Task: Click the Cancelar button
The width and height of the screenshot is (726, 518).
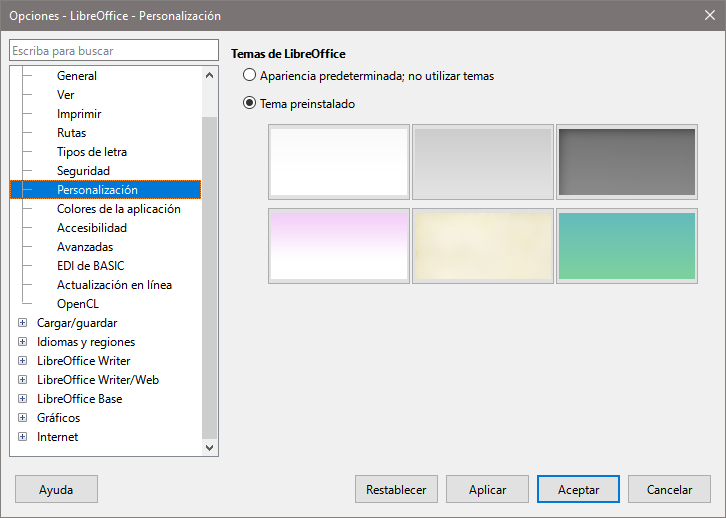Action: point(669,489)
